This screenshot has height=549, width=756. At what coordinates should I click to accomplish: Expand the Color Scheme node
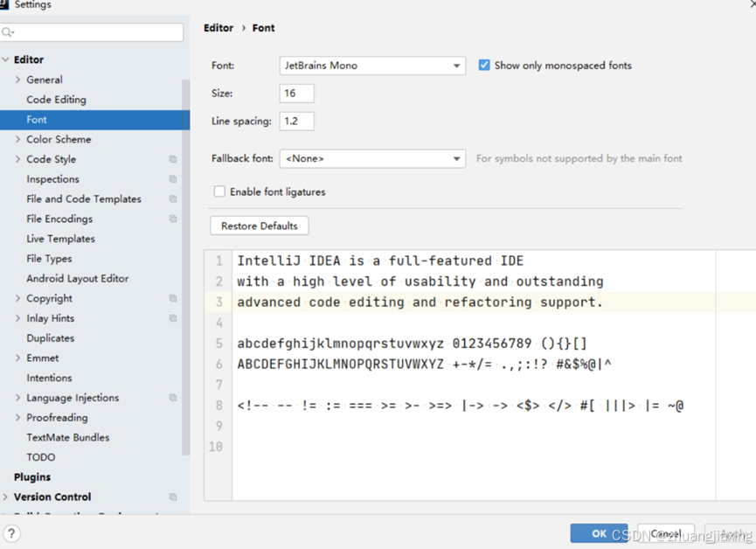pos(17,139)
